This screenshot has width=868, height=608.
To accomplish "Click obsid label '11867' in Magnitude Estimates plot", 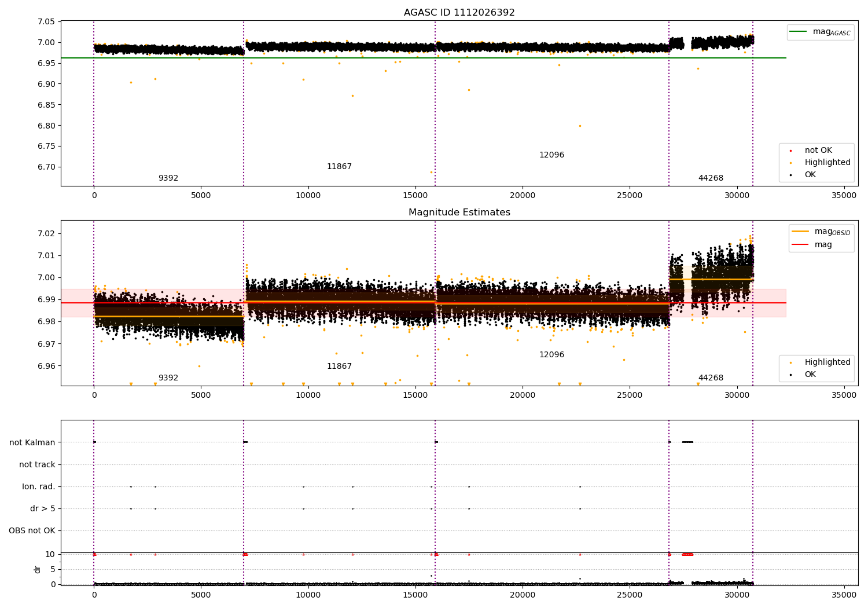I will click(x=339, y=367).
